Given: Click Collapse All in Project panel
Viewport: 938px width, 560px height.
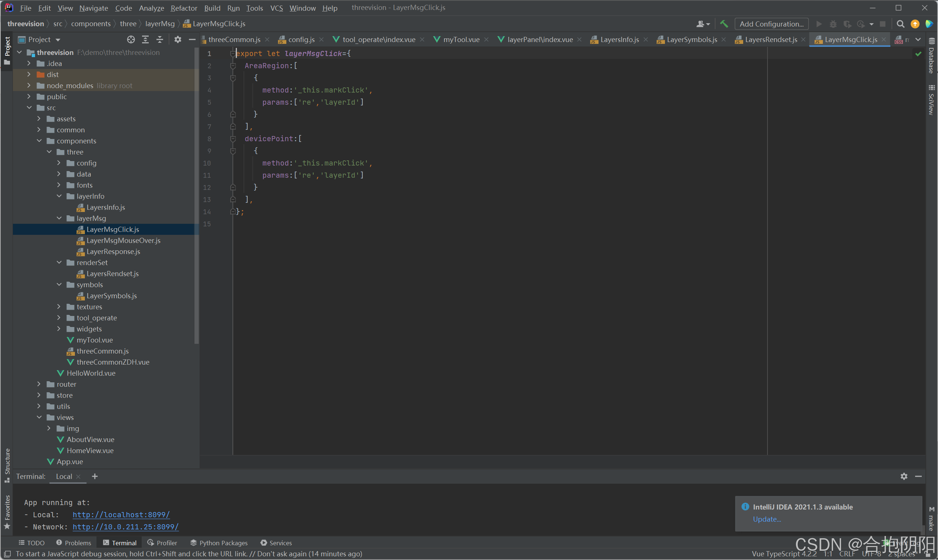Looking at the screenshot, I should pos(160,39).
